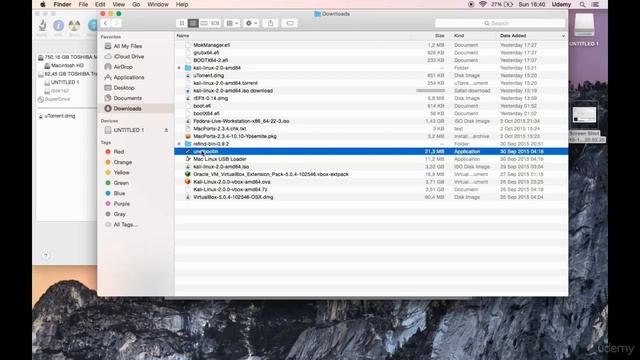
Task: Switch Finder to Cover Flow view
Action: tap(215, 23)
